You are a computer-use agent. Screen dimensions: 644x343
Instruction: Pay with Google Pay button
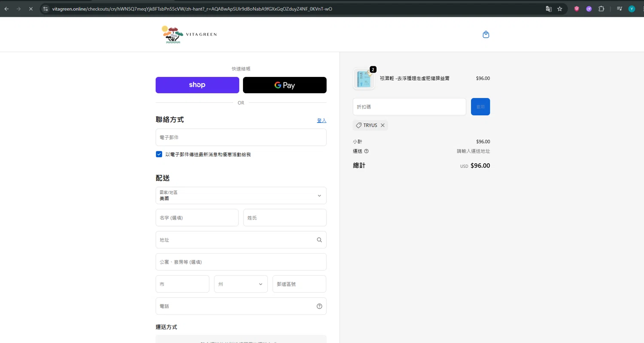285,85
